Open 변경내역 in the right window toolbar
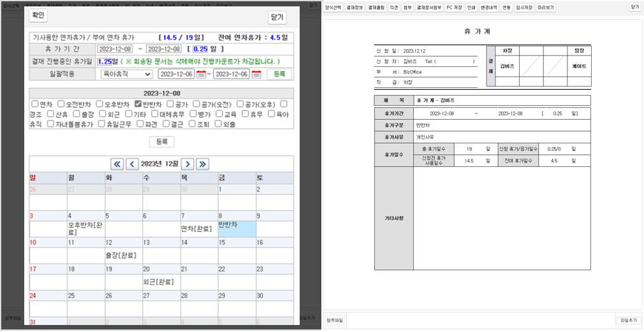 pos(489,8)
